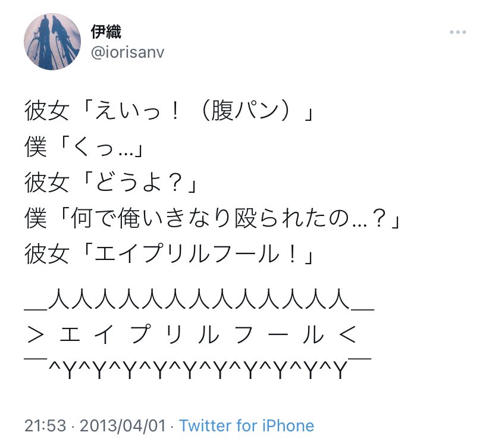The width and height of the screenshot is (480, 448).
Task: Select the line 僕「くっ…」
Action: [84, 146]
